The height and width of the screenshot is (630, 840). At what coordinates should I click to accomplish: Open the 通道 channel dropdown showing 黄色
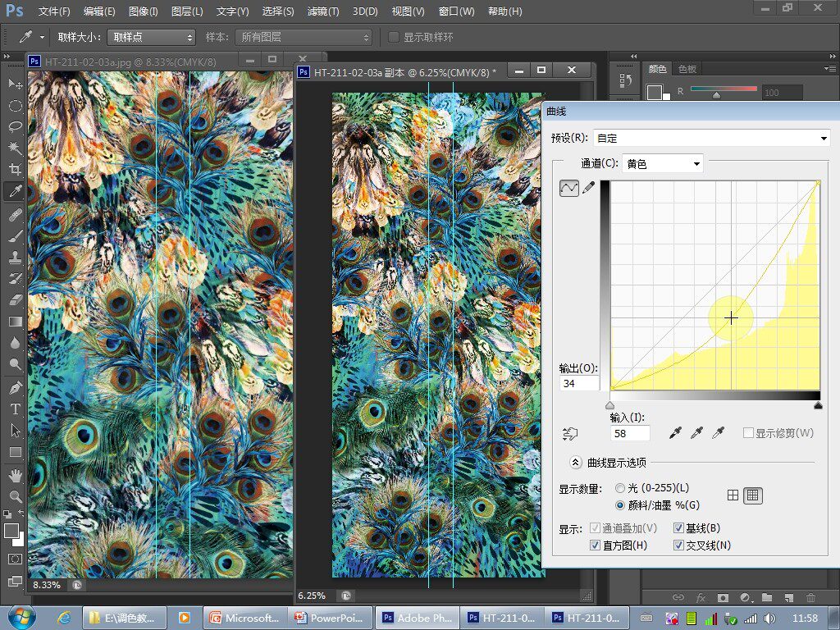tap(663, 163)
